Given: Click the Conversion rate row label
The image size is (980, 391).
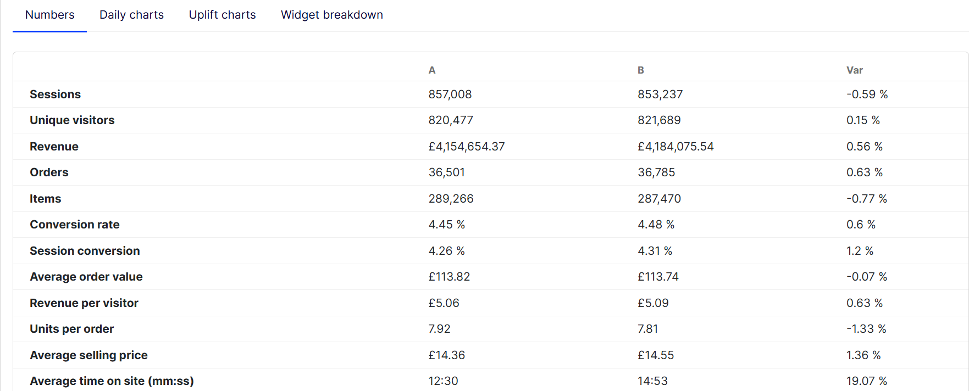Looking at the screenshot, I should coord(74,225).
